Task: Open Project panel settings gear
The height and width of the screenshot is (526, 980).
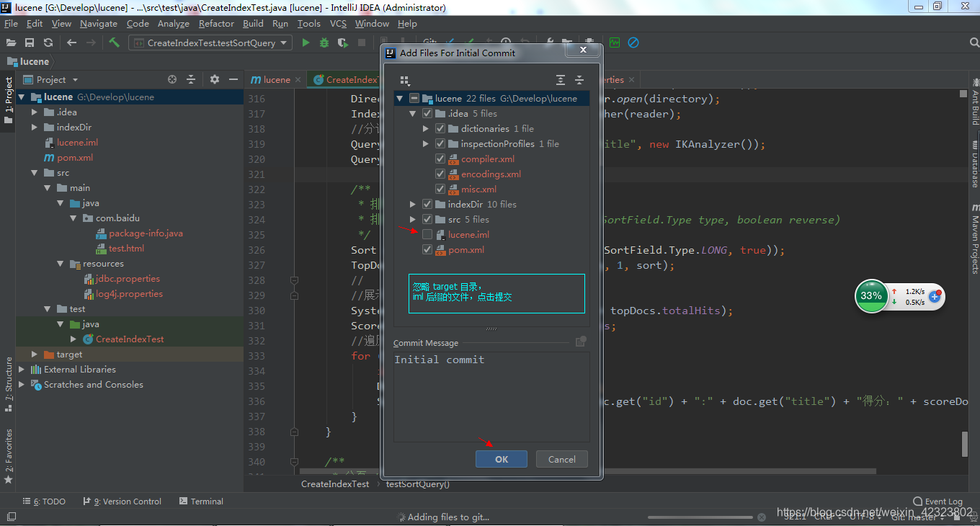Action: click(214, 79)
